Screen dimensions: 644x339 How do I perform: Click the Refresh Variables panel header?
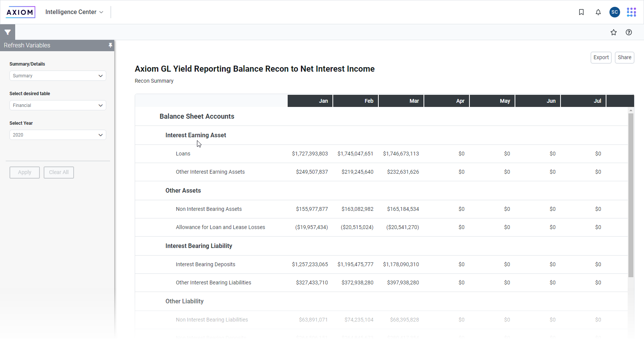point(57,46)
